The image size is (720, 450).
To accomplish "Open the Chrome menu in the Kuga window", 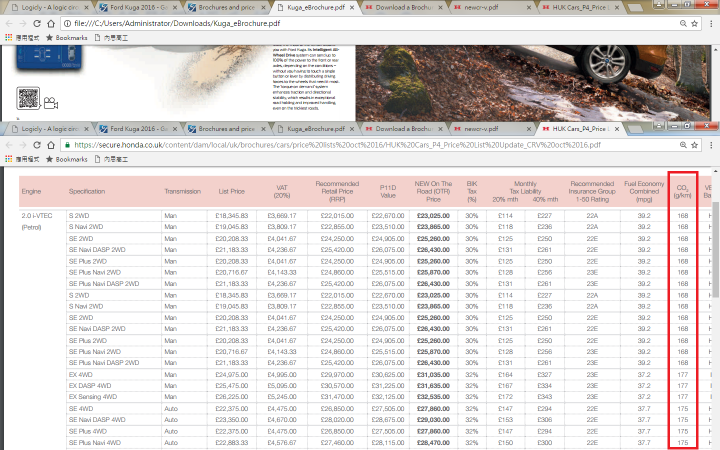I will click(x=711, y=23).
